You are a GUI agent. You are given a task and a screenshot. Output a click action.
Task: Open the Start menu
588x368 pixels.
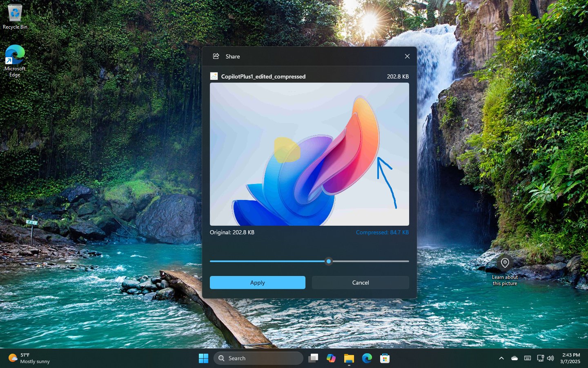point(203,358)
